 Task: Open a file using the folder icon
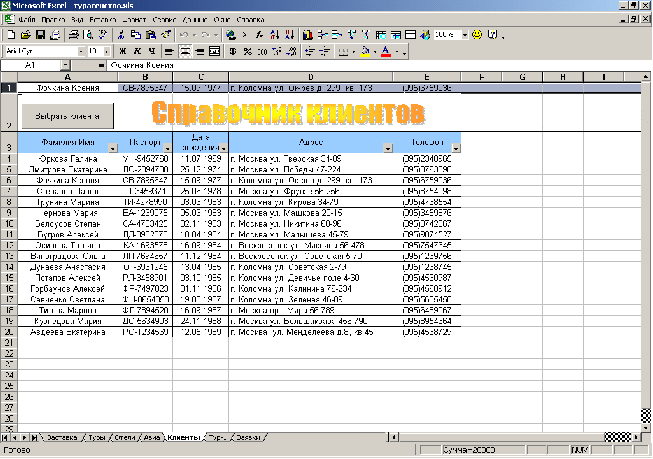point(26,35)
